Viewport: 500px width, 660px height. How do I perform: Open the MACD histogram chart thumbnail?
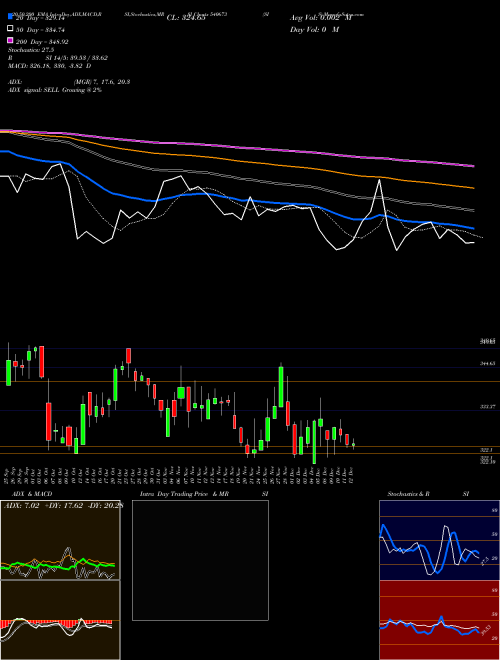[60, 620]
